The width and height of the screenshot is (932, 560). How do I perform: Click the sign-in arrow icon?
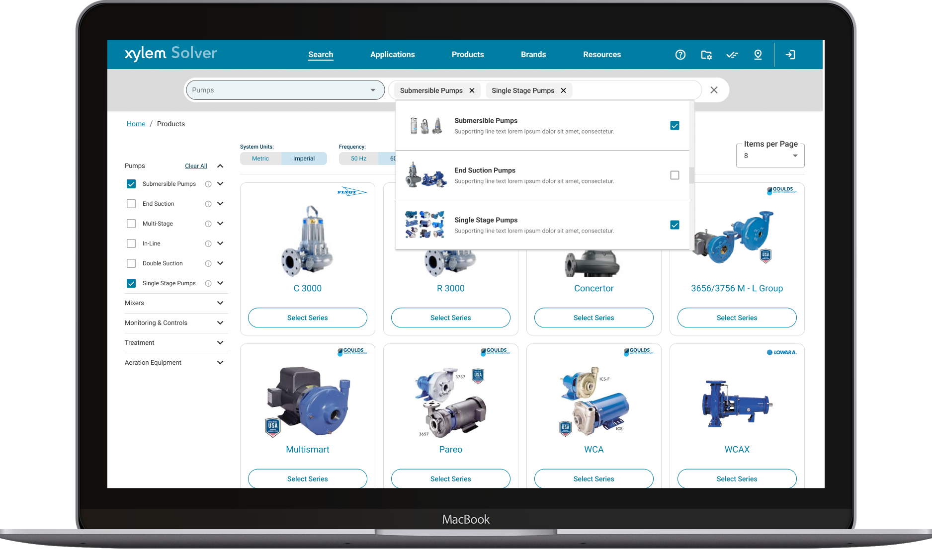tap(790, 55)
